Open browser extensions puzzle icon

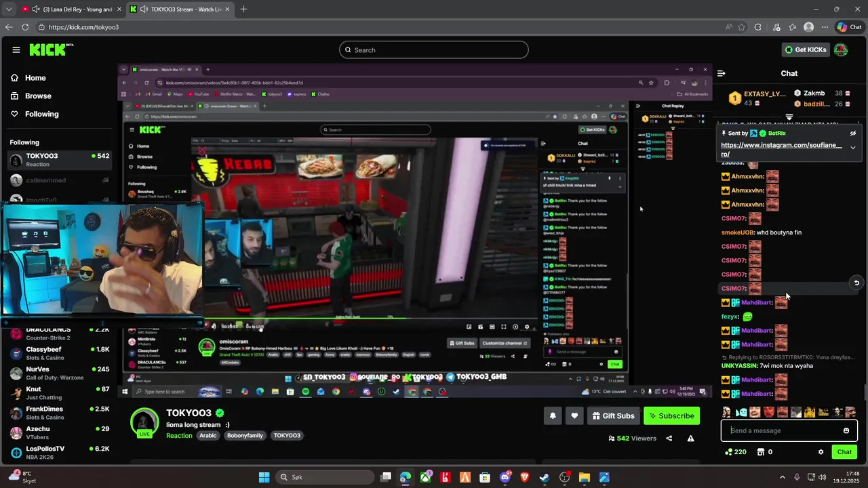coord(758,27)
